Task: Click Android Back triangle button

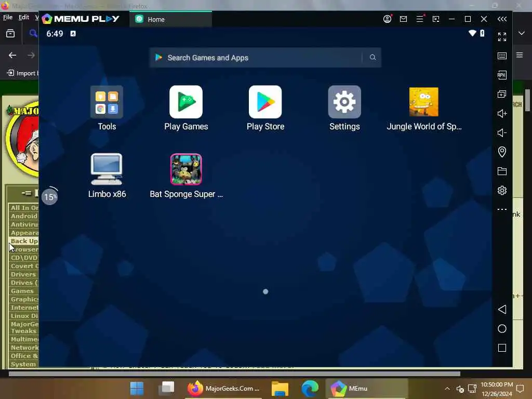Action: (x=502, y=310)
